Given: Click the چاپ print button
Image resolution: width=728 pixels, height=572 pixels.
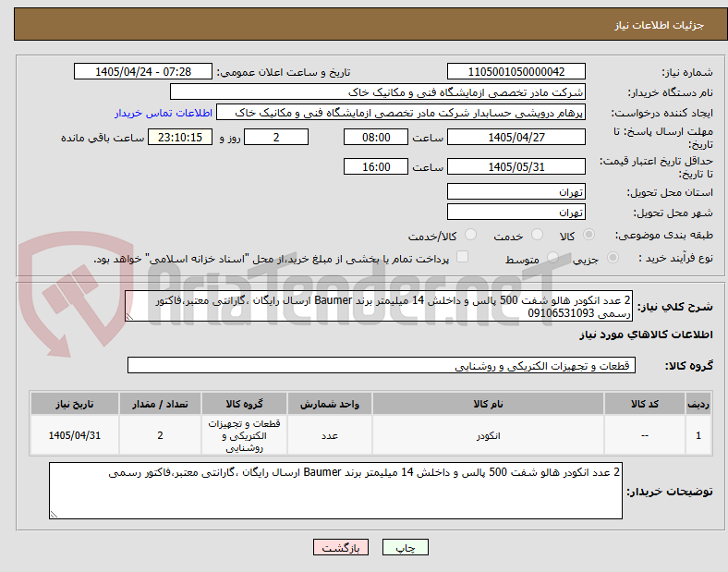Looking at the screenshot, I should 406,547.
